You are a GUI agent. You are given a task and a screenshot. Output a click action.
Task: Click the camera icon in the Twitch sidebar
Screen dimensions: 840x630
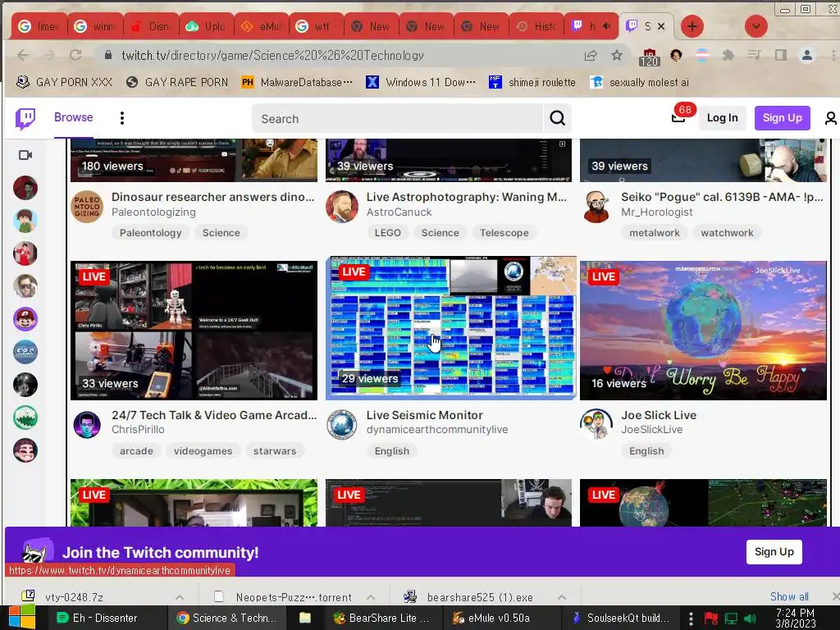click(x=25, y=155)
